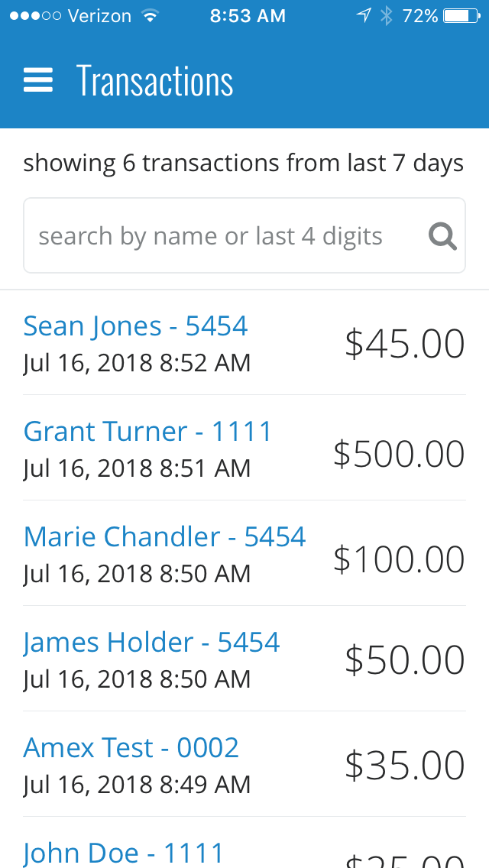Select the $500.00 transaction amount
This screenshot has width=489, height=868.
399,454
